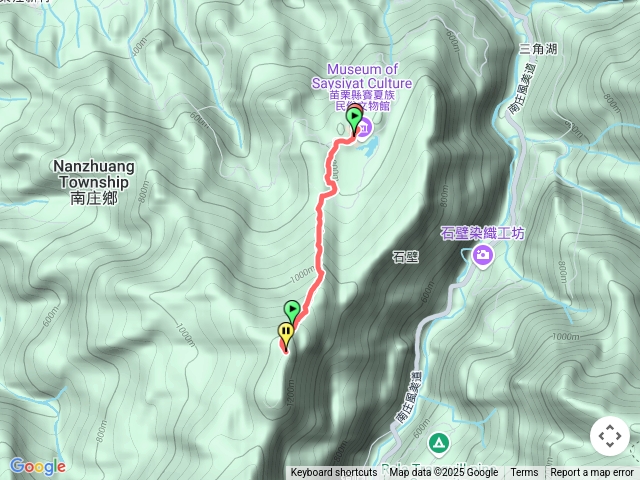Open Keyboard shortcuts
This screenshot has height=480, width=640.
pyautogui.click(x=333, y=472)
